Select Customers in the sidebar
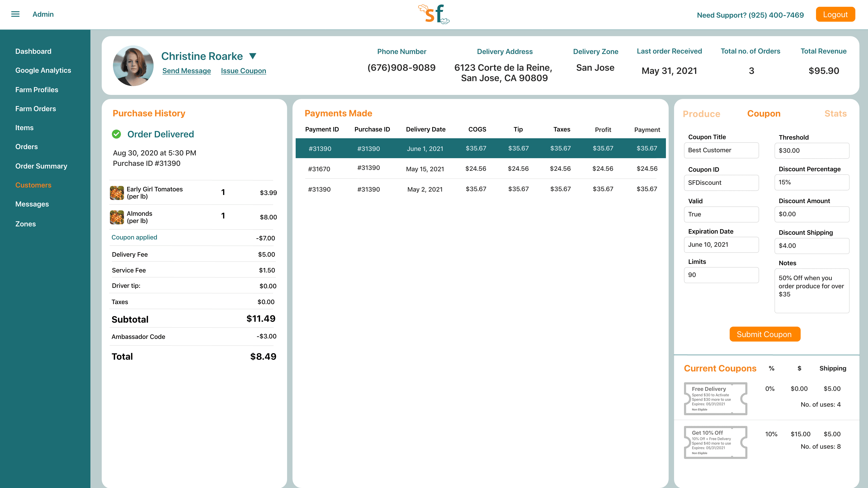Image resolution: width=868 pixels, height=488 pixels. (x=33, y=185)
